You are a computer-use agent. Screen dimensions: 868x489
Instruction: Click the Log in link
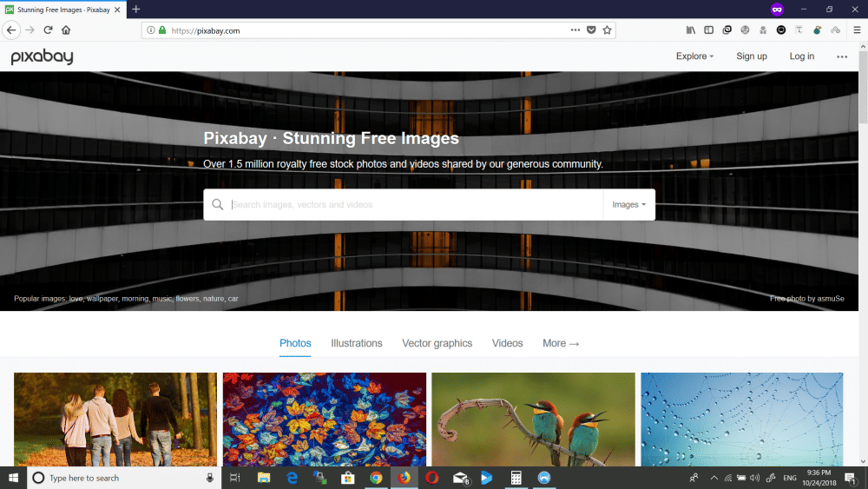(x=801, y=56)
